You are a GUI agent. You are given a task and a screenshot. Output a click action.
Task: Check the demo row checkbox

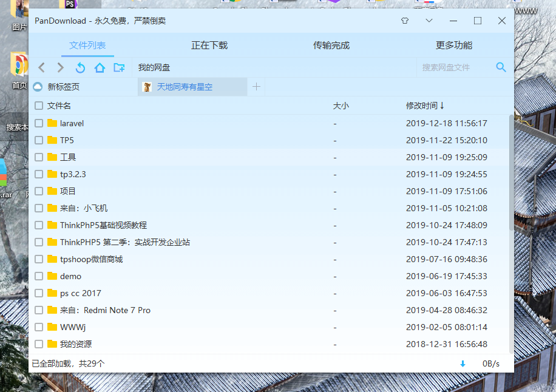point(39,276)
